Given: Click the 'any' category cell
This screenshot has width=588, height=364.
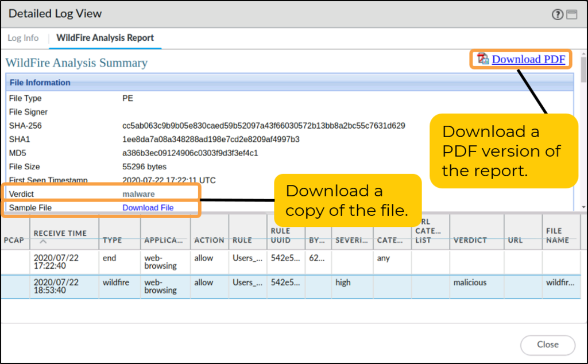Looking at the screenshot, I should [383, 258].
